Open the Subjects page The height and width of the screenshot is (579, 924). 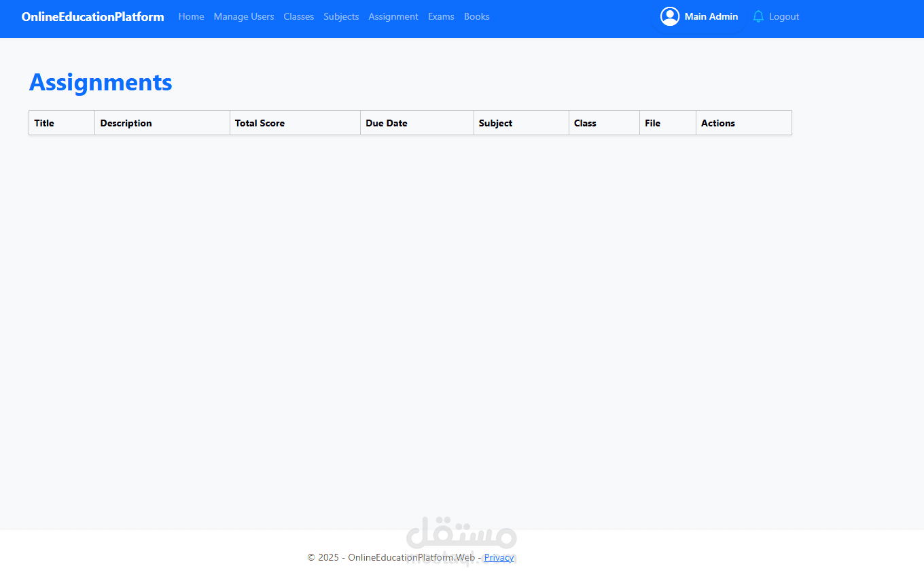(x=341, y=16)
